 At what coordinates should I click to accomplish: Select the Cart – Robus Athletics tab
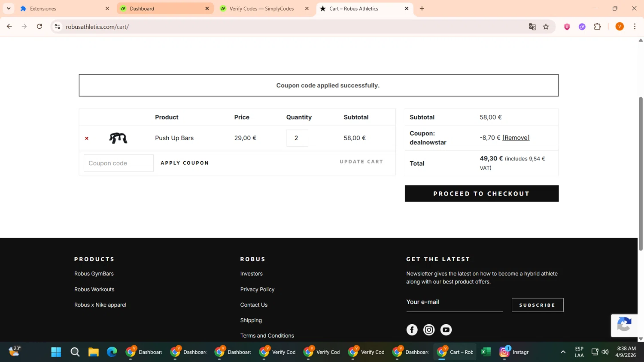pos(364,9)
